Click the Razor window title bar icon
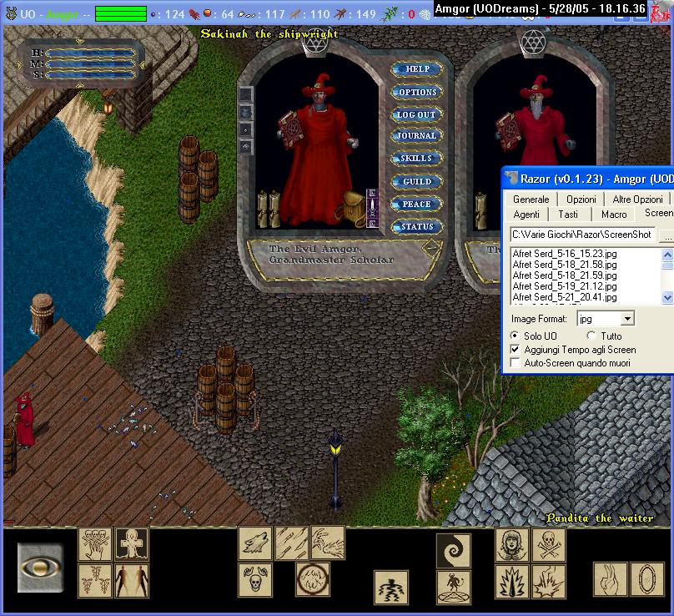 tap(511, 178)
